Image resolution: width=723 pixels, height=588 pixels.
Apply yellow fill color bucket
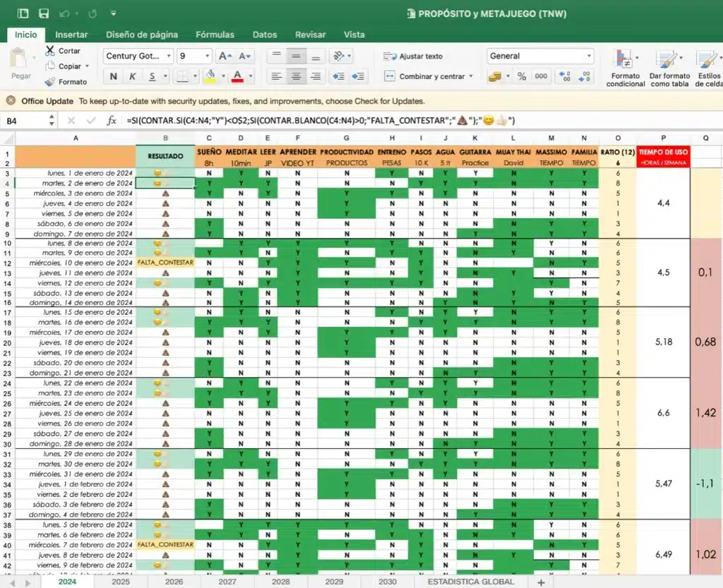210,76
